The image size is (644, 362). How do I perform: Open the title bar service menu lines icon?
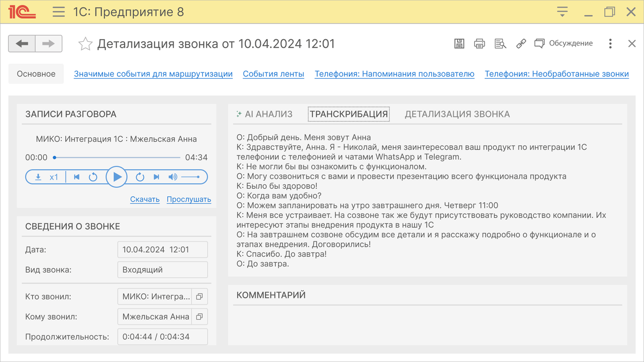[562, 12]
